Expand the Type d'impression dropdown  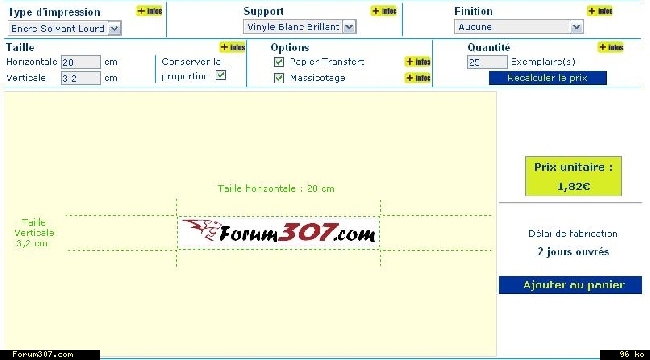point(114,29)
